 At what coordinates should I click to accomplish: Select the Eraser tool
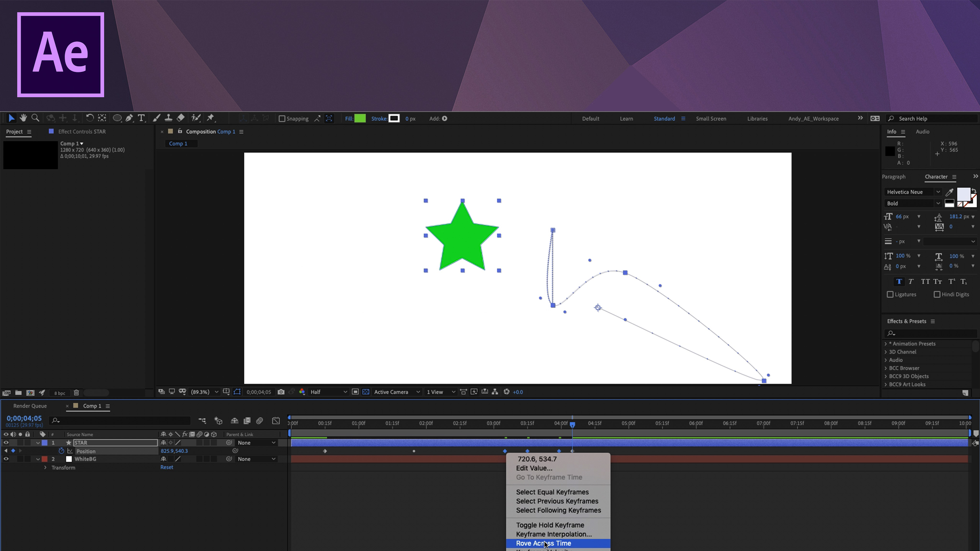[x=181, y=118]
